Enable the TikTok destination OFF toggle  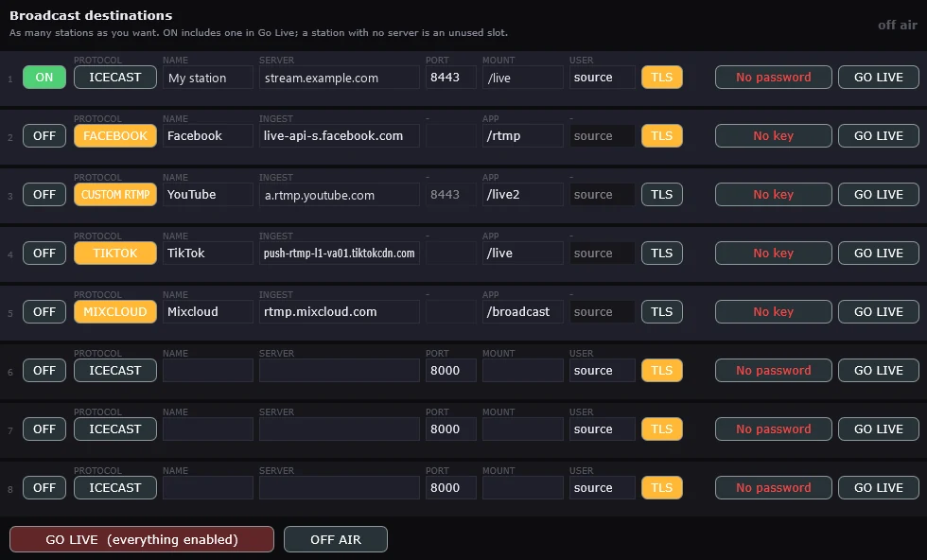[x=44, y=254]
